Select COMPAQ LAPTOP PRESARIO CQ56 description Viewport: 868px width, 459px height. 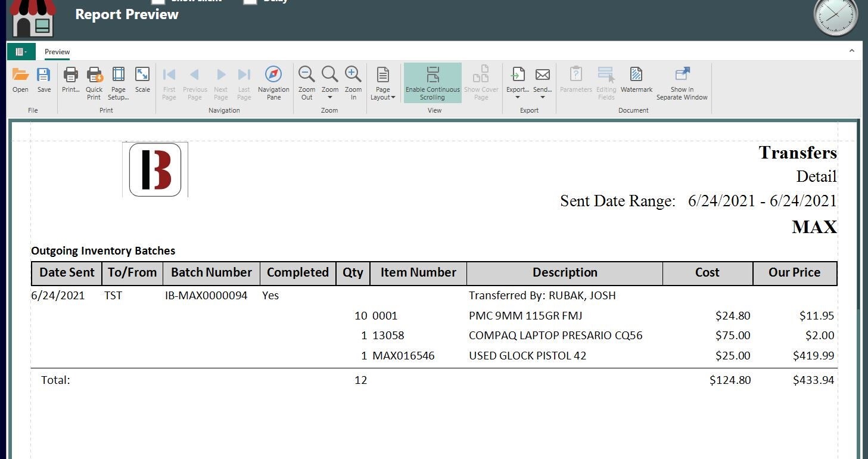coord(556,336)
